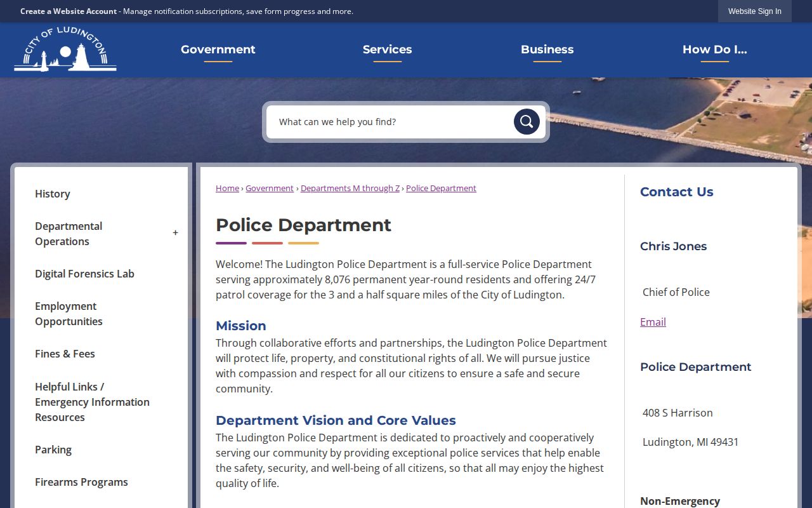Open the Government breadcrumb link
Viewport: 812px width, 508px height.
(270, 189)
